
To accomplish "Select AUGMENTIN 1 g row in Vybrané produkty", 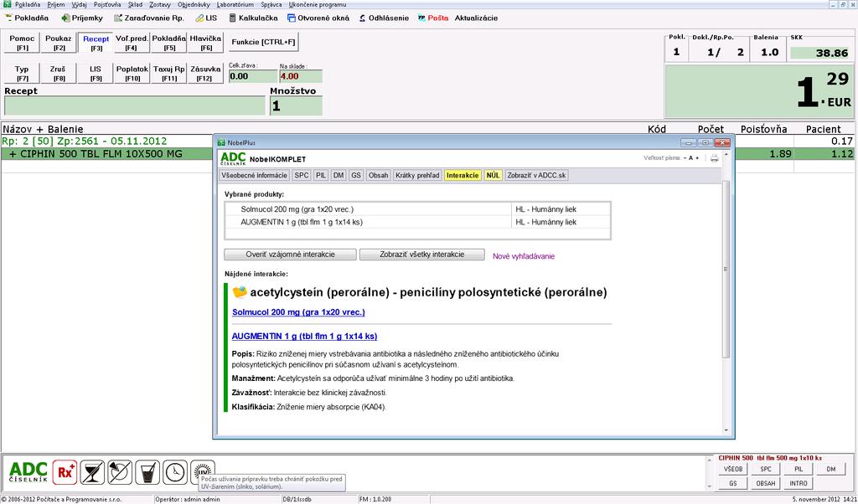I will point(417,223).
